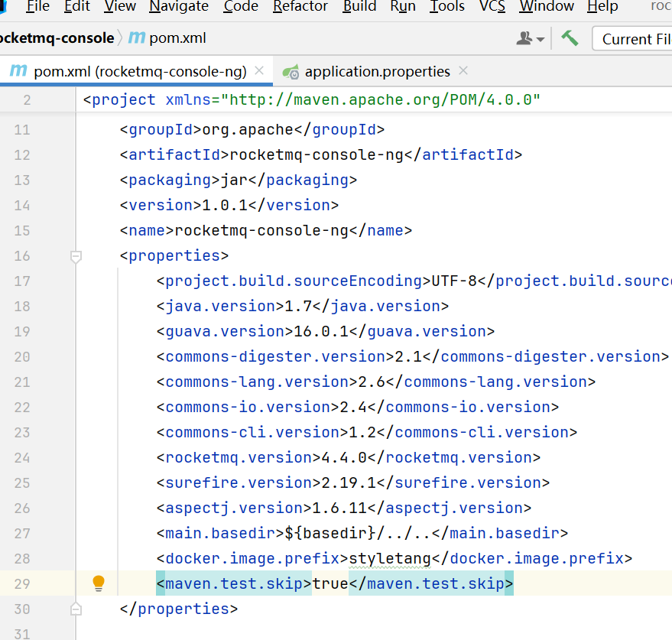Image resolution: width=672 pixels, height=640 pixels.
Task: Close the application.properties tab
Action: [x=463, y=71]
